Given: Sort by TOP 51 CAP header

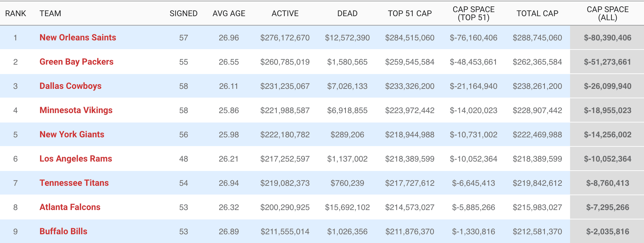Looking at the screenshot, I should pyautogui.click(x=410, y=13).
